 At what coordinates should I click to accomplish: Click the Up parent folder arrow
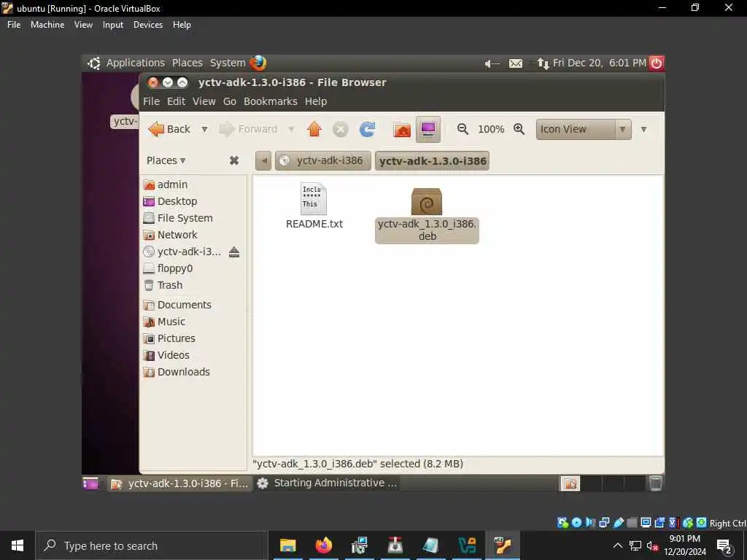click(x=314, y=129)
